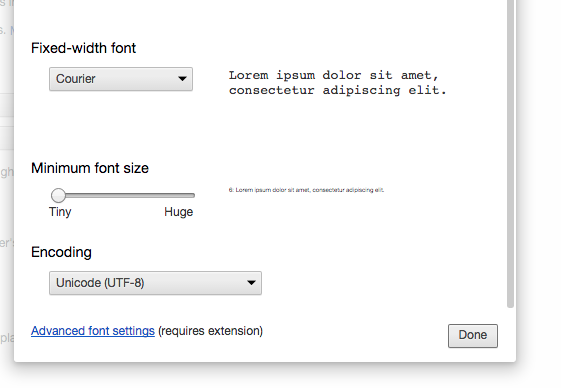The image size is (561, 388).
Task: Click the Tiny label under the slider
Action: pyautogui.click(x=60, y=212)
